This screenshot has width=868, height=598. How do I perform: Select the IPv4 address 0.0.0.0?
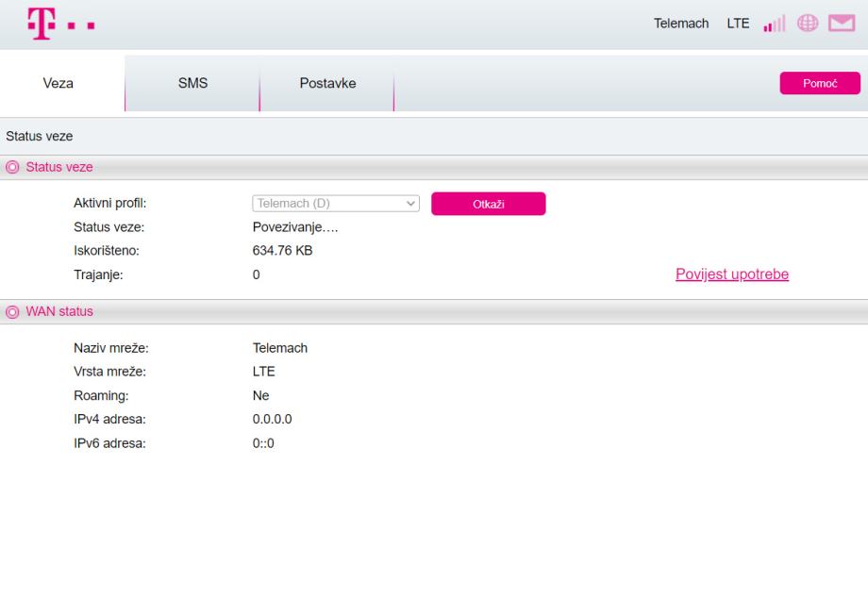click(272, 420)
